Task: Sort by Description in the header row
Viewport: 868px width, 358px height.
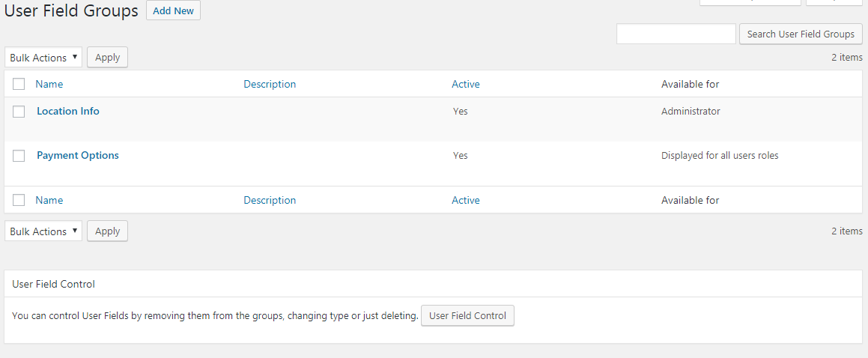Action: [270, 84]
